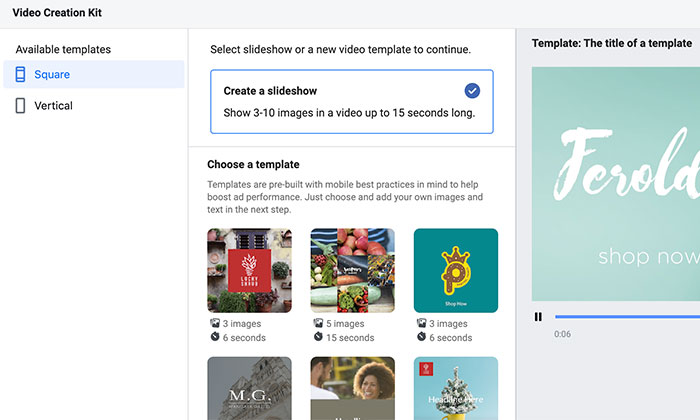Click the Available templates heading
The image size is (700, 420).
63,49
